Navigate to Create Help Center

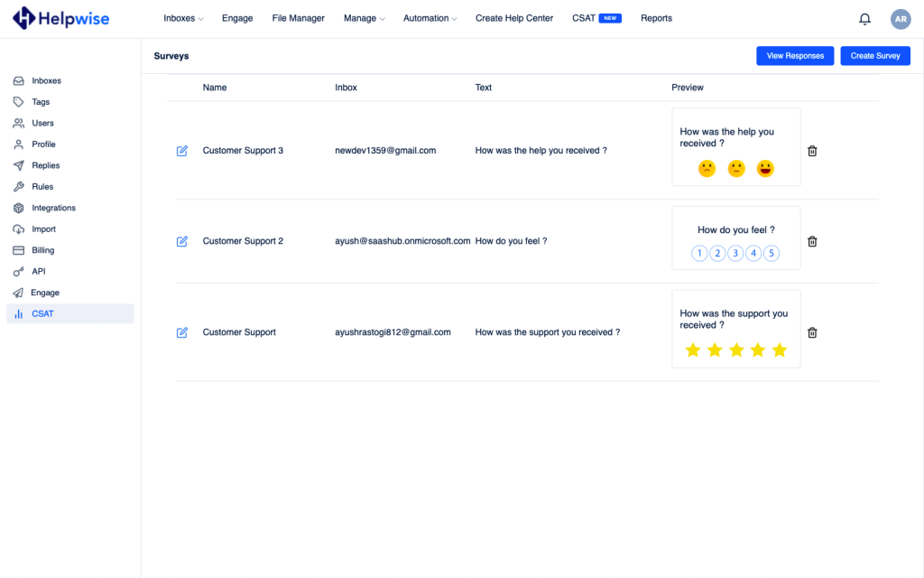pos(513,18)
